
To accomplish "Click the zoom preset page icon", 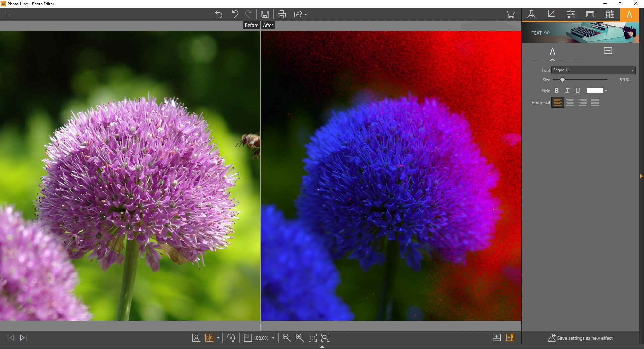I will (248, 338).
